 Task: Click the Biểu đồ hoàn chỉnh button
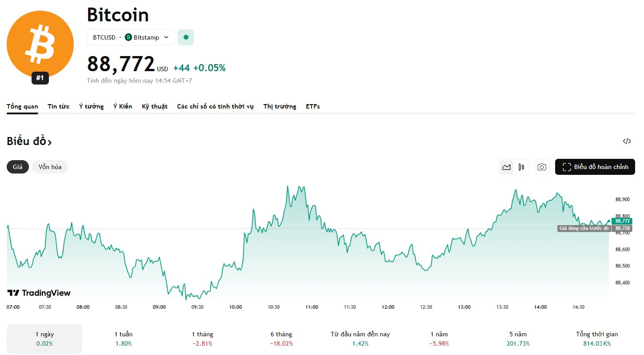coord(595,167)
